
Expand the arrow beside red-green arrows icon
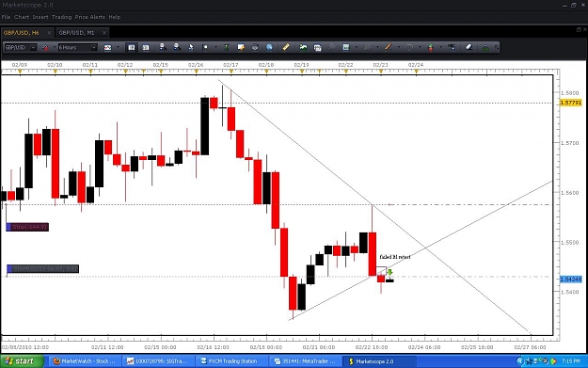441,47
